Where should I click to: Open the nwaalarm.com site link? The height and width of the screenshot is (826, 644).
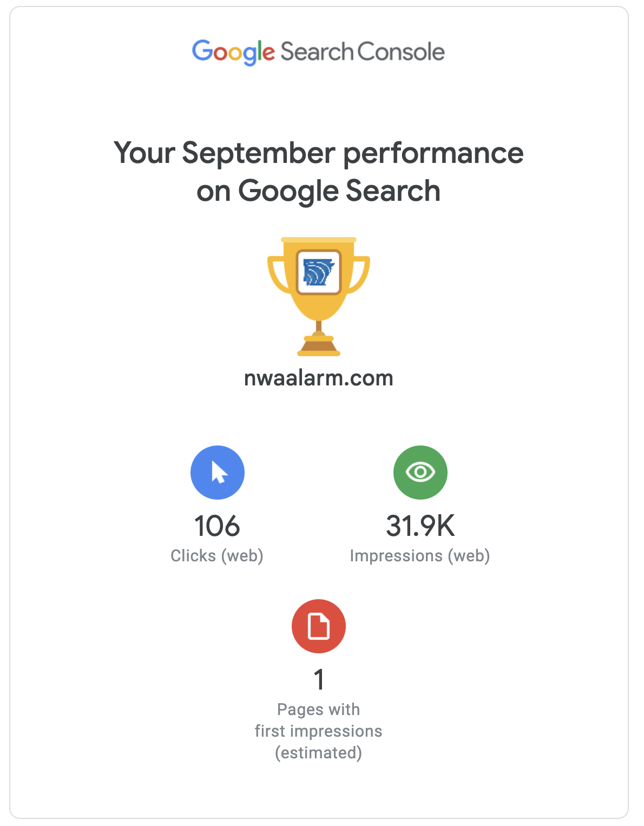pyautogui.click(x=319, y=378)
